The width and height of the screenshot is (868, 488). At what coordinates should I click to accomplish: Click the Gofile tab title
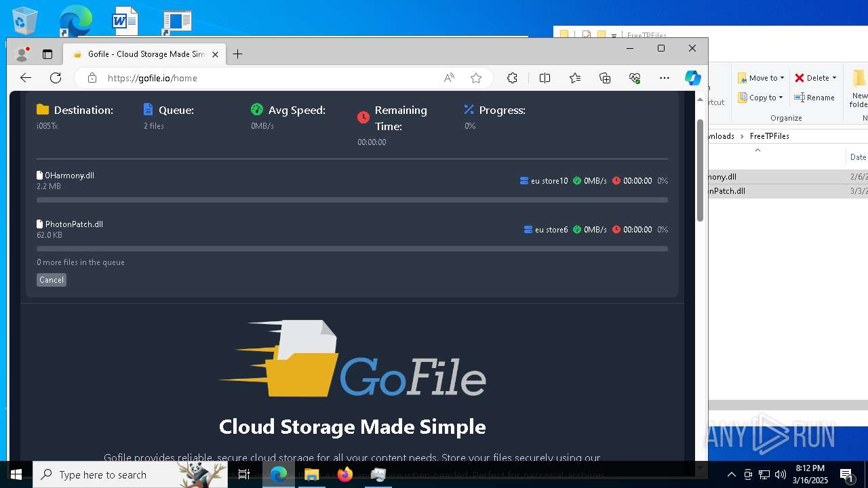point(146,54)
